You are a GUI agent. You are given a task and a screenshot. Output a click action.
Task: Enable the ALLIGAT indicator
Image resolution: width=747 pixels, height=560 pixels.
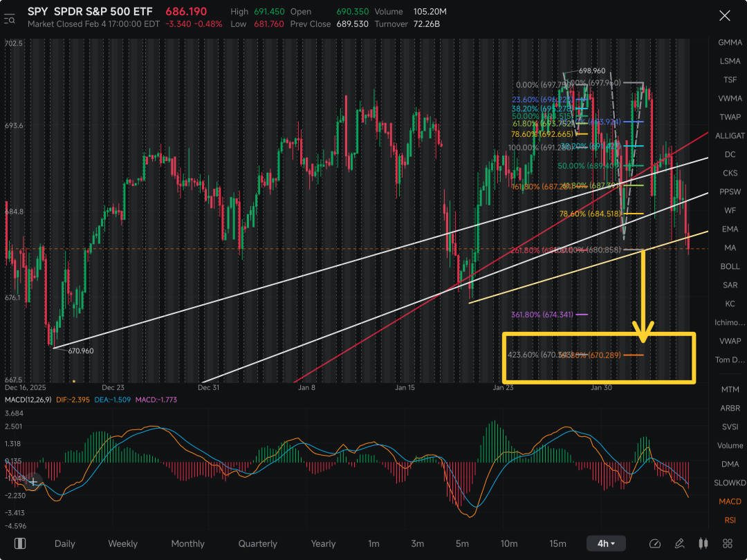click(730, 136)
